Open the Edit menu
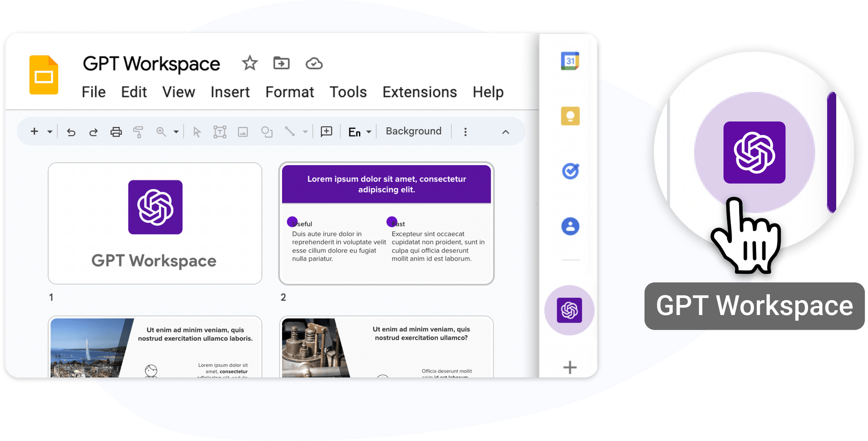 click(x=134, y=92)
